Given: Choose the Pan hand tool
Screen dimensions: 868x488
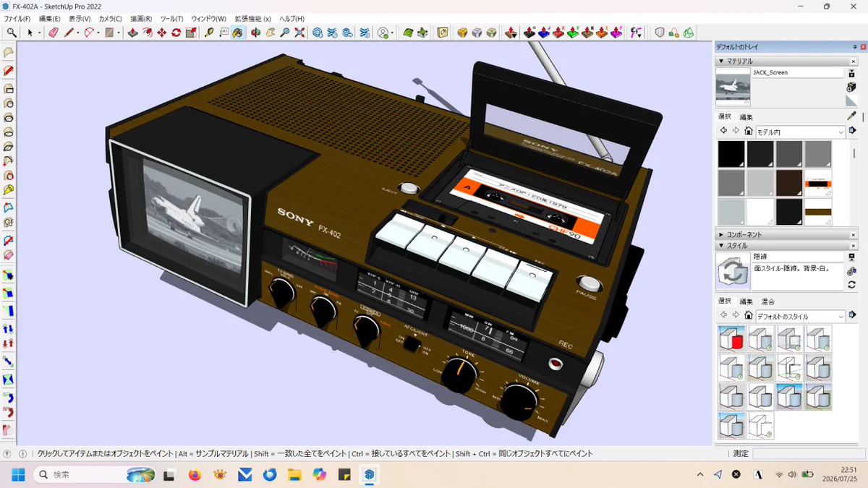Looking at the screenshot, I should 271,33.
